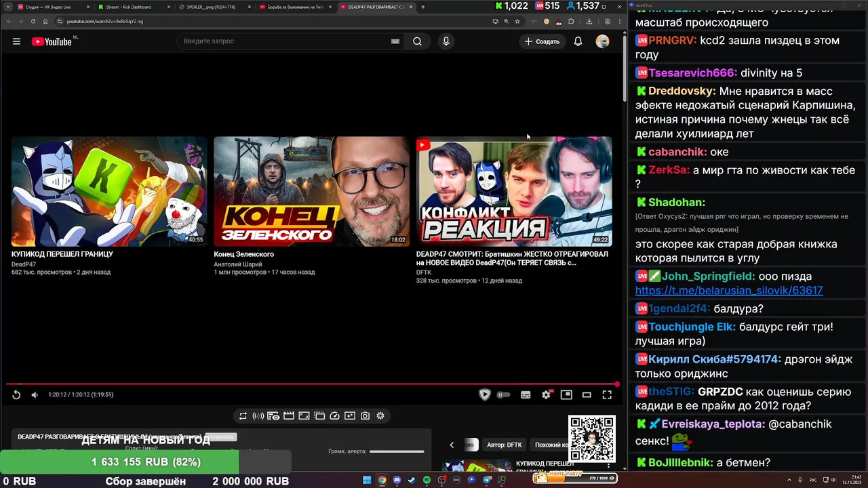This screenshot has width=868, height=488.
Task: Open the YouTube hamburger guide menu
Action: click(x=16, y=41)
